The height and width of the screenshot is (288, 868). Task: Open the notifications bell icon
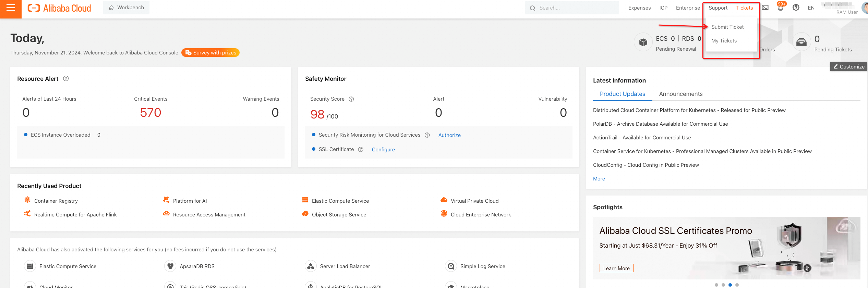click(x=780, y=8)
